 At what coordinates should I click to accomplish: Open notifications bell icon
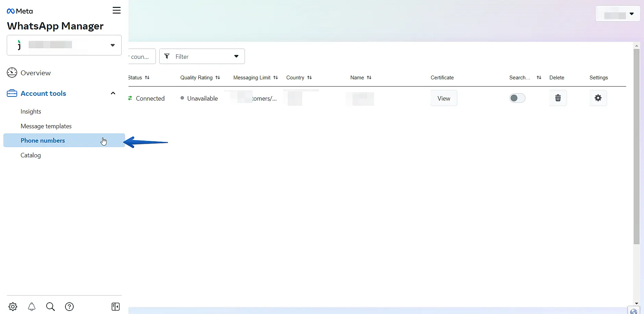[x=32, y=306]
